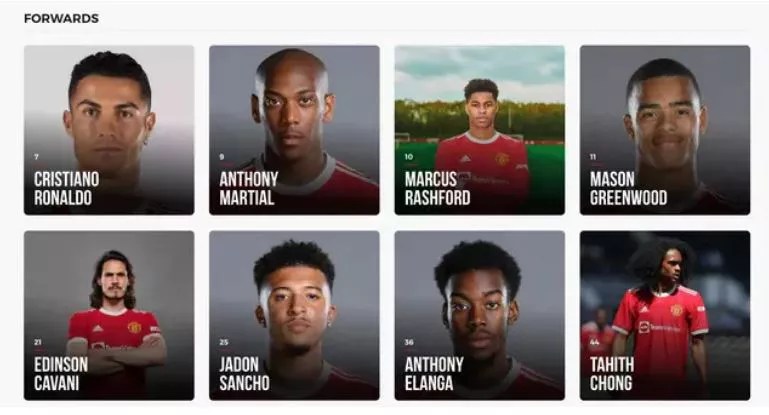Image resolution: width=769 pixels, height=415 pixels.
Task: Click the 'Jadon Sancho' name text
Action: 244,374
